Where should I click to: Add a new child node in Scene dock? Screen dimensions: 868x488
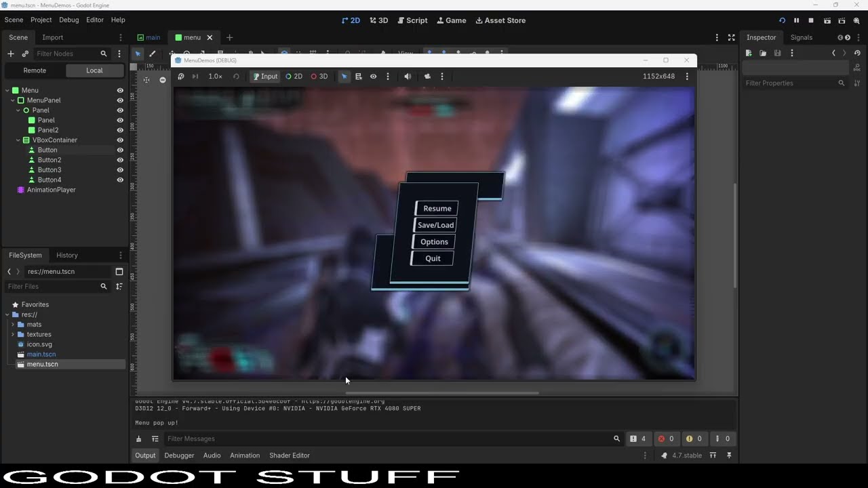click(x=10, y=54)
